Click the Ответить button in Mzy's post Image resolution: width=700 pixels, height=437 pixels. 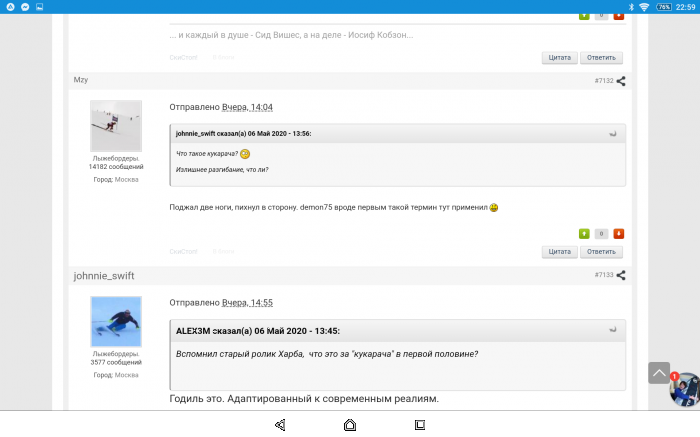[x=602, y=252]
